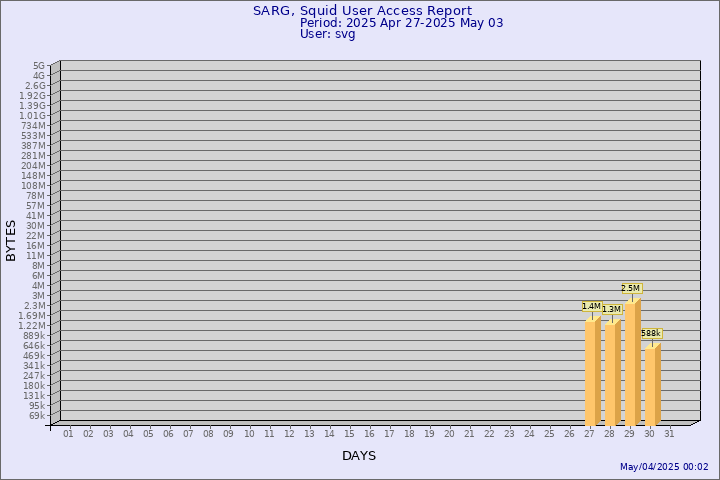Image resolution: width=720 pixels, height=480 pixels.
Task: Click the shortest bar for day 30
Action: 652,384
